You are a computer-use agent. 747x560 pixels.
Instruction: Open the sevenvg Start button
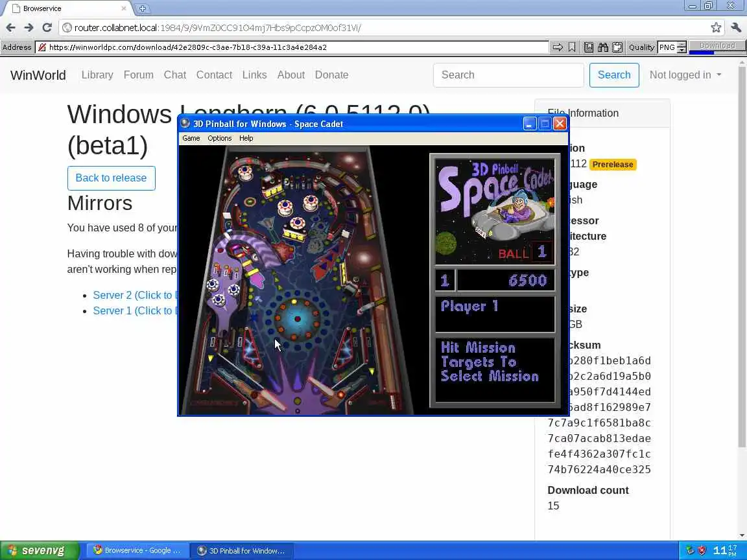(40, 550)
